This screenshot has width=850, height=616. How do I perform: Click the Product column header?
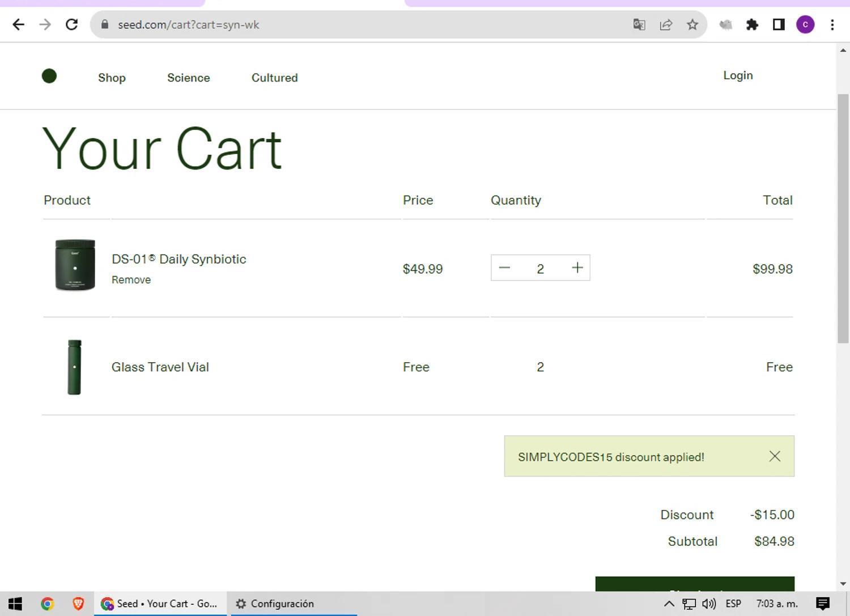[67, 200]
